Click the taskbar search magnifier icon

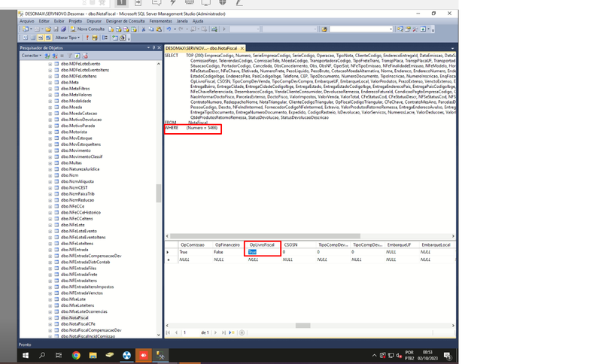tap(42, 356)
